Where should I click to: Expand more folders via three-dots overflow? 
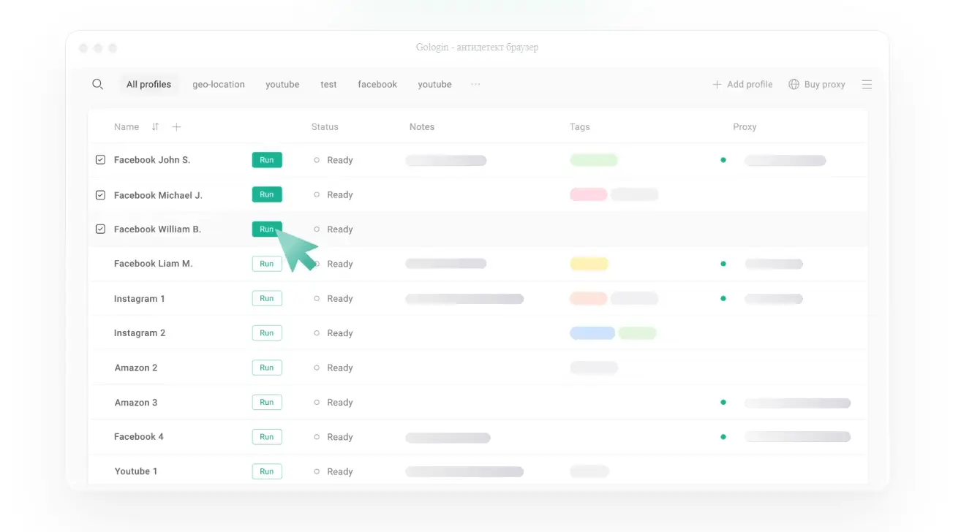click(475, 84)
